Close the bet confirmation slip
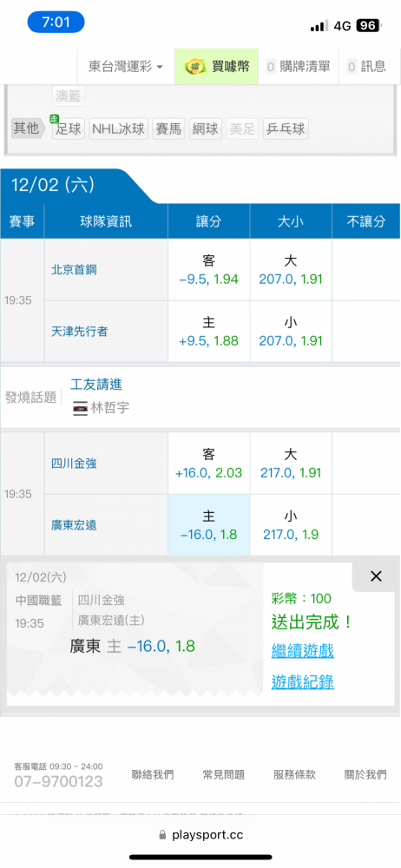401x868 pixels. point(376,576)
